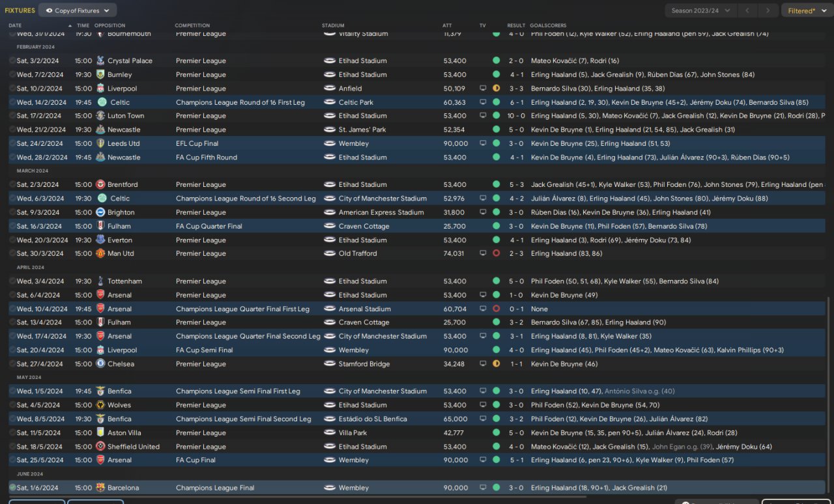This screenshot has height=504, width=834.
Task: Sort by the Goalscorers column header
Action: (549, 25)
